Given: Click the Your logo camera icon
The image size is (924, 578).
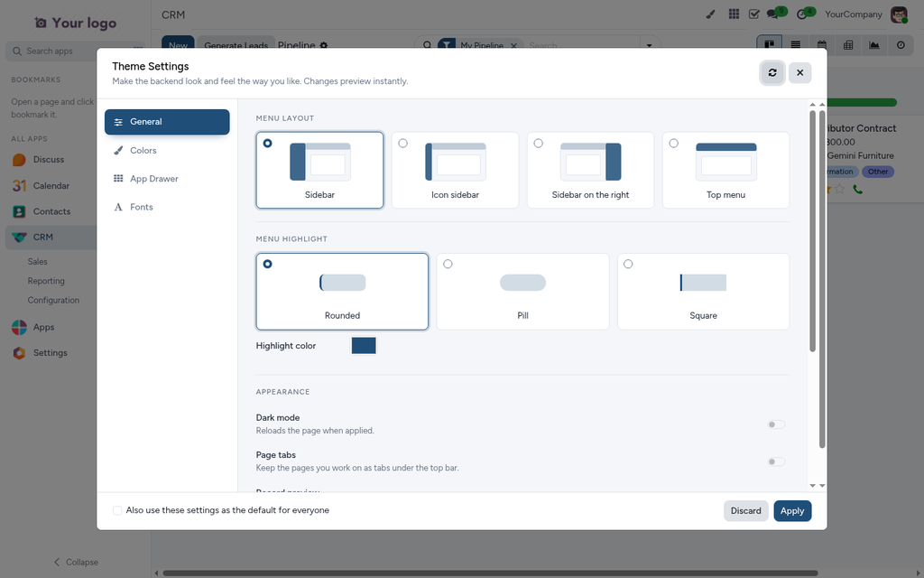Looking at the screenshot, I should tap(40, 23).
